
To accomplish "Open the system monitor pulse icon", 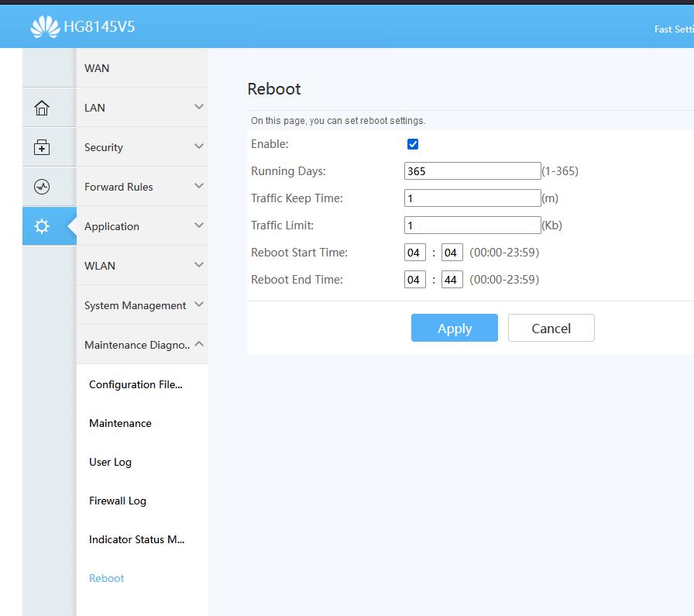I will 42,187.
